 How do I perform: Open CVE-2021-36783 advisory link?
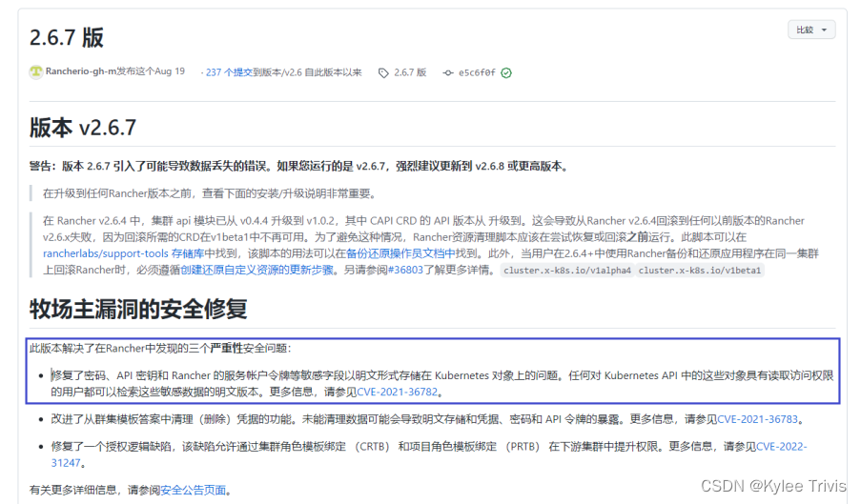click(x=757, y=419)
